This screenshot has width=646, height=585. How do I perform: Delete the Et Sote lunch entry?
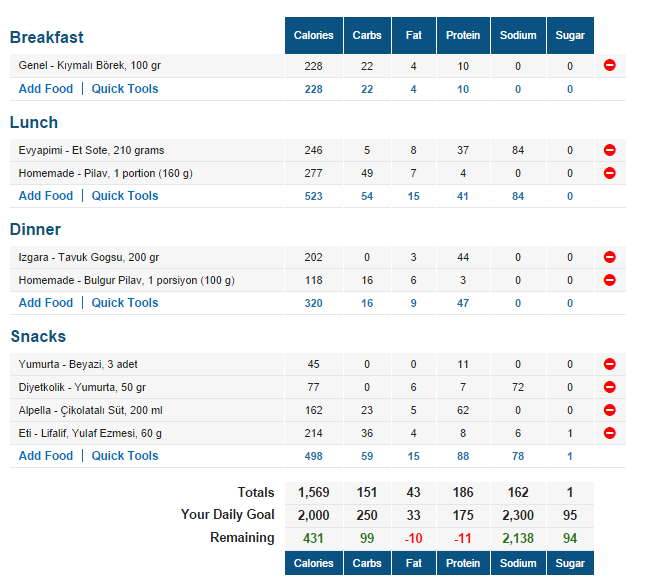pos(609,150)
